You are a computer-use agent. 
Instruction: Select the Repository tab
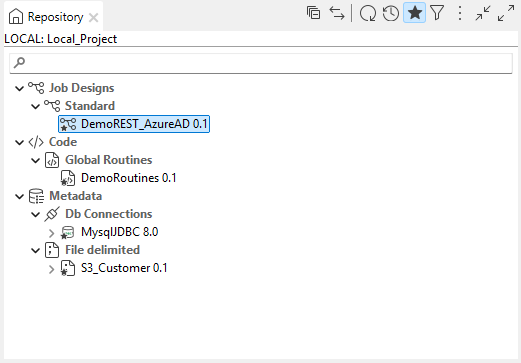(53, 17)
